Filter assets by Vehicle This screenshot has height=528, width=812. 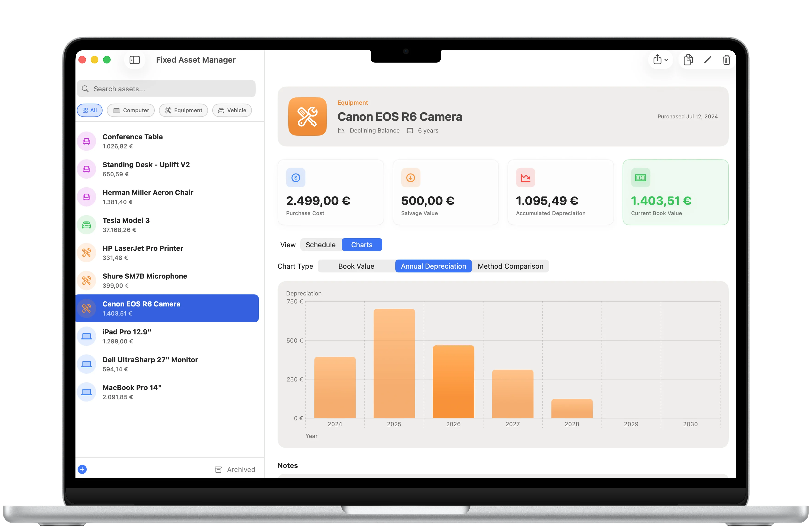click(232, 110)
